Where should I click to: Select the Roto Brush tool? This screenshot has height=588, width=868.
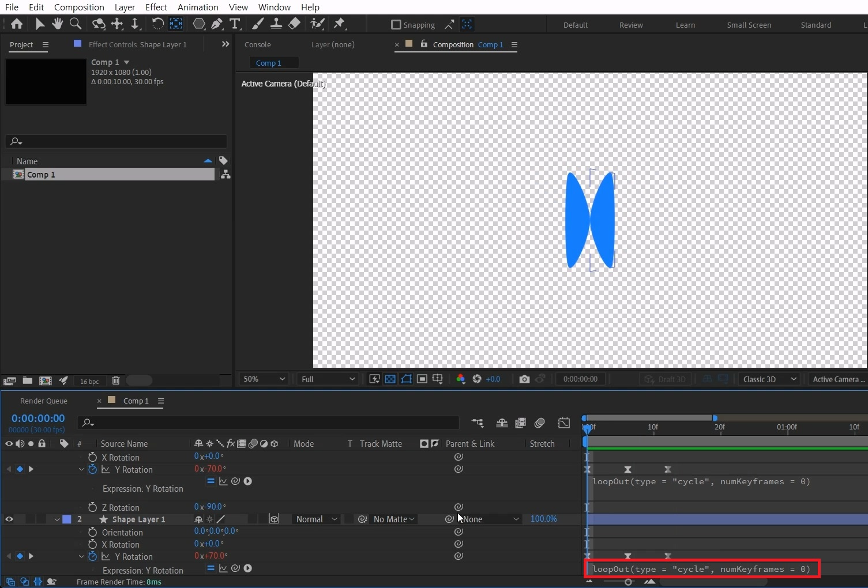pyautogui.click(x=317, y=24)
